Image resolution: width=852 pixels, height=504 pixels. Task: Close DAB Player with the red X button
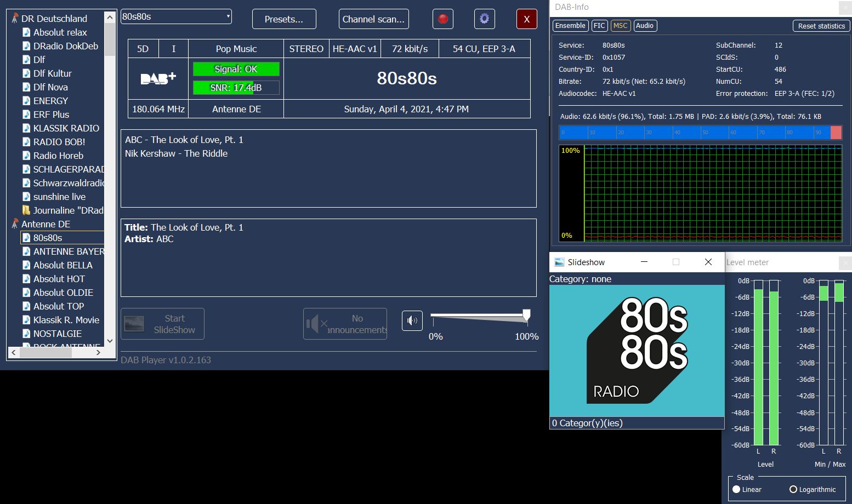pos(527,19)
